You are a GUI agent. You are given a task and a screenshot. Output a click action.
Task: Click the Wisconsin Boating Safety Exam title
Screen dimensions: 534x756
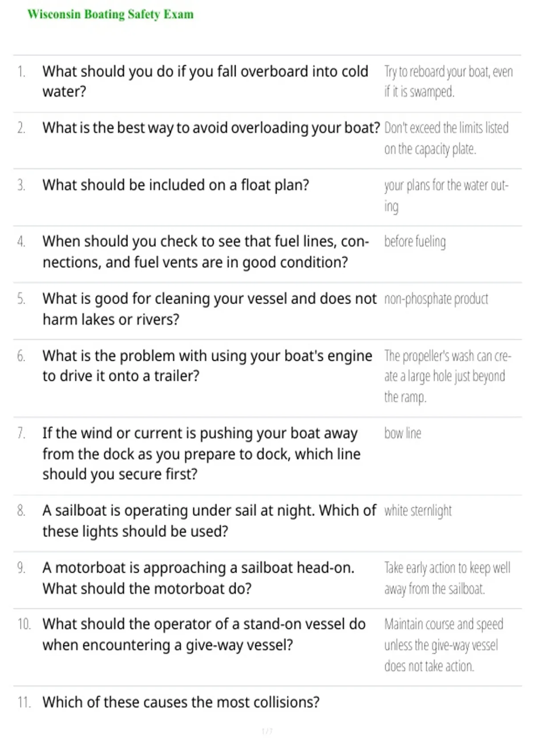(110, 14)
